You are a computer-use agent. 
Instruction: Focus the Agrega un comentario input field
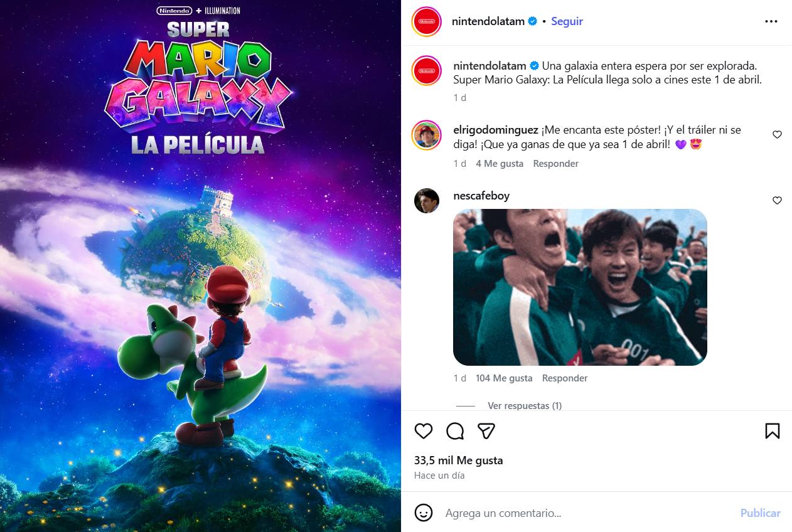[587, 513]
